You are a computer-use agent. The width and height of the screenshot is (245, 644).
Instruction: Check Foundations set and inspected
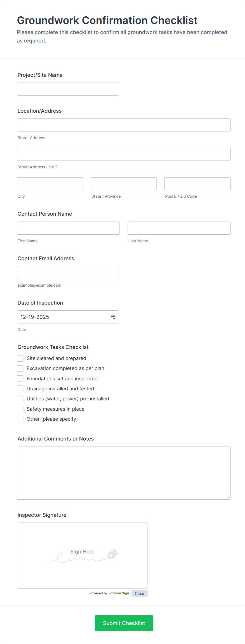tap(20, 378)
